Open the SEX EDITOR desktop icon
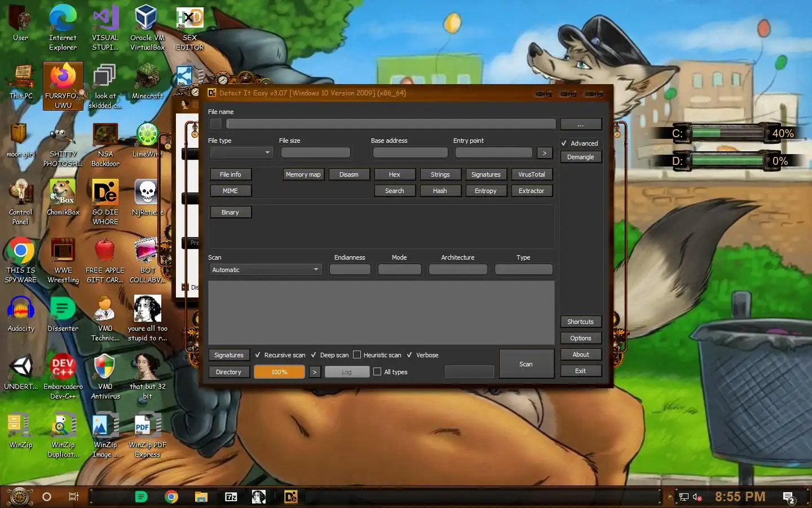The width and height of the screenshot is (812, 508). tap(189, 28)
